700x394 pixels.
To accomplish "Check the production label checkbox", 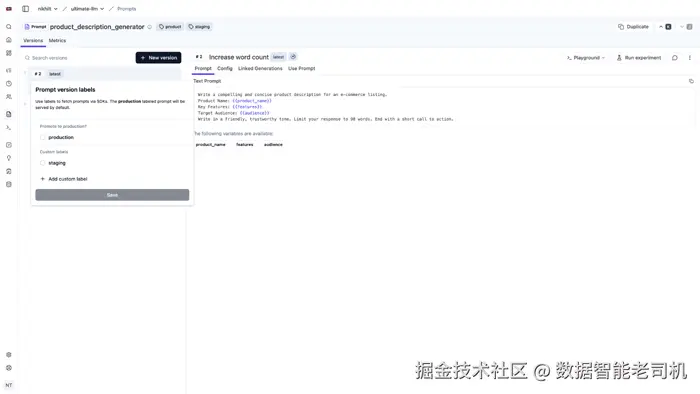I will click(43, 137).
